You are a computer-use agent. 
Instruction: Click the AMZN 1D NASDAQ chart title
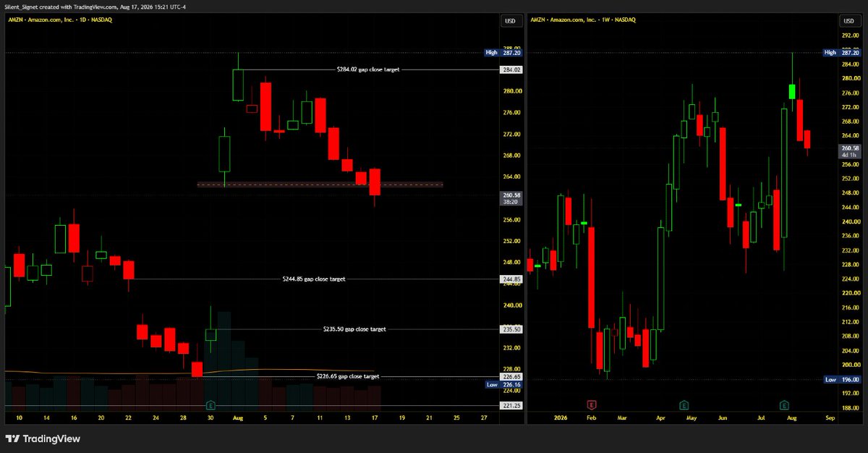click(60, 20)
